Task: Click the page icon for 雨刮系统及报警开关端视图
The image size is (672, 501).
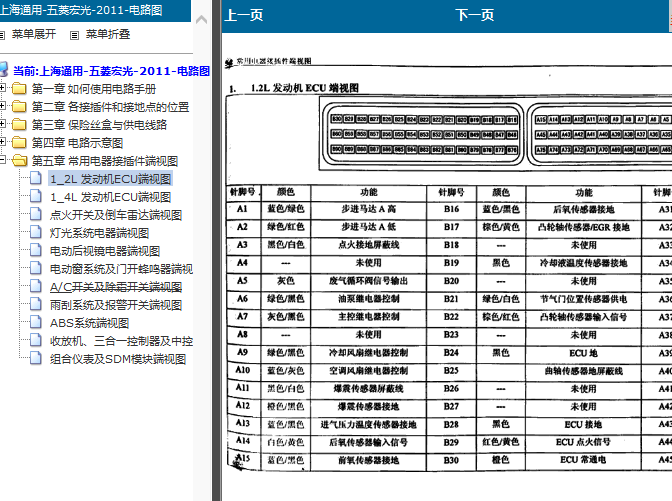Action: tap(36, 304)
